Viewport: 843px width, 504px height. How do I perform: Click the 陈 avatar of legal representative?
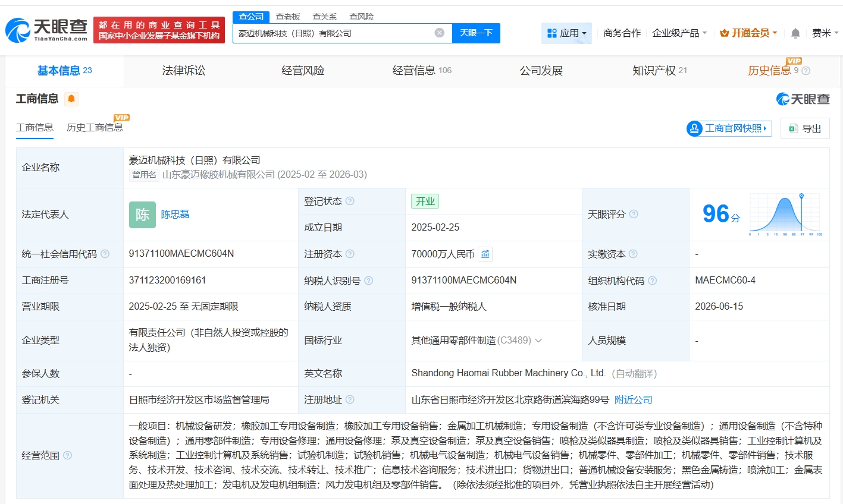coord(142,215)
